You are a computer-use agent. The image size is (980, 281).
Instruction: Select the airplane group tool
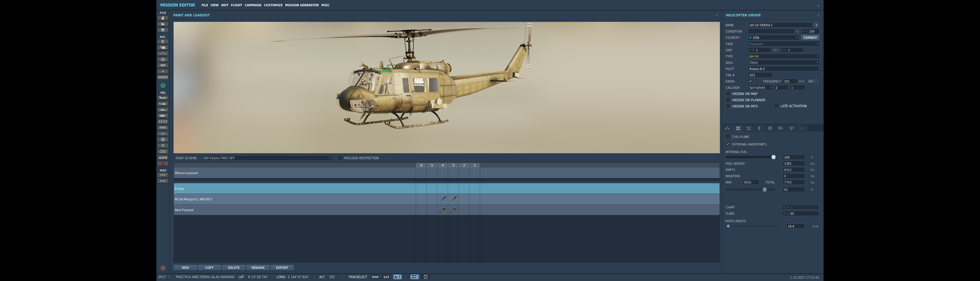point(163,98)
